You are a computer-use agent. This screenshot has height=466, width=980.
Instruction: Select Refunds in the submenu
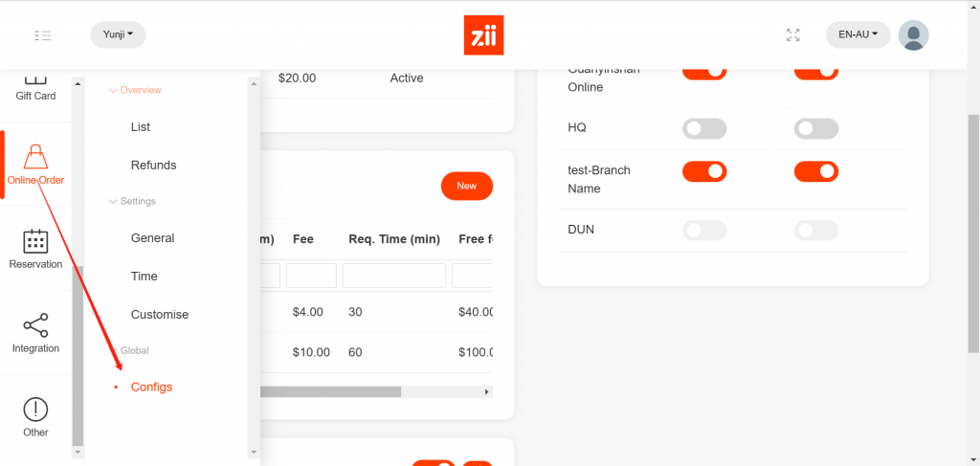(154, 165)
